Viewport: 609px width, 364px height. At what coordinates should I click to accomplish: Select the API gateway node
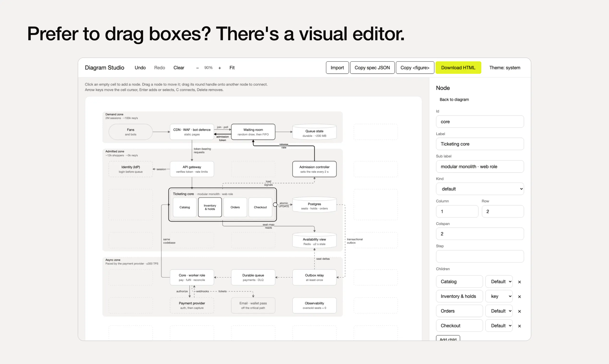[x=192, y=169]
